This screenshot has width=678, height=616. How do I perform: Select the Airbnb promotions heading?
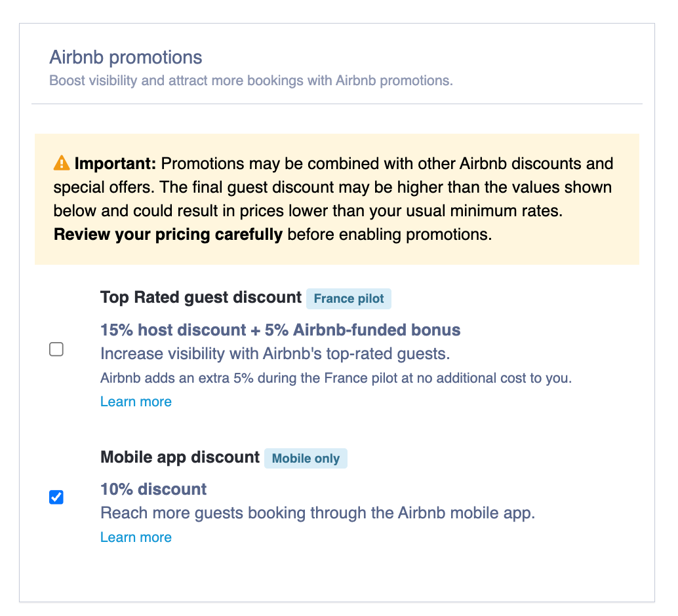tap(125, 57)
